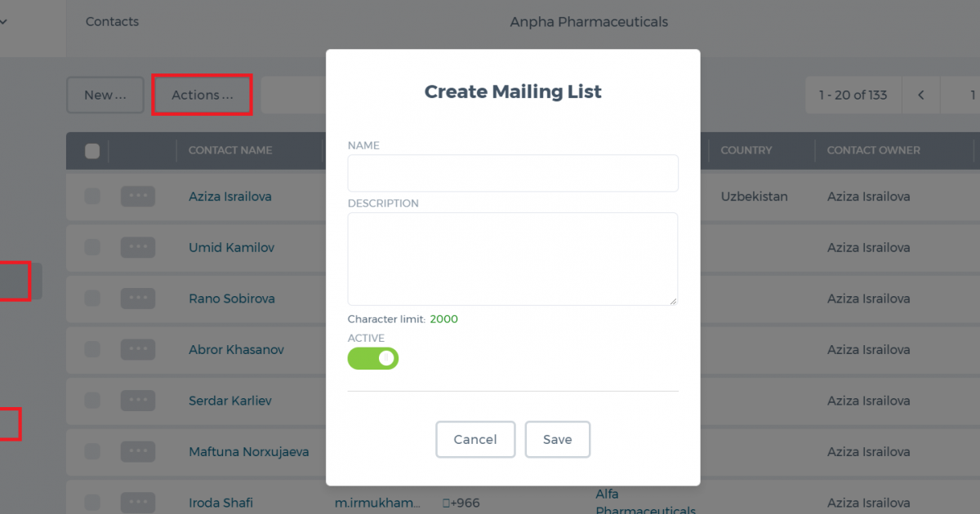Viewport: 980px width, 514px height.
Task: Open the row menu for Rano Sobirova
Action: (137, 299)
